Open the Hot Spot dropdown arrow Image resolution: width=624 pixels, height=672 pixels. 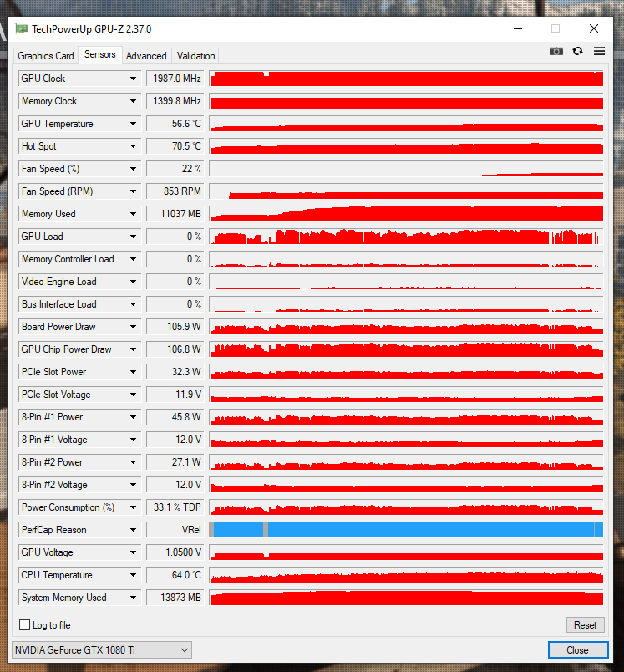click(x=133, y=146)
